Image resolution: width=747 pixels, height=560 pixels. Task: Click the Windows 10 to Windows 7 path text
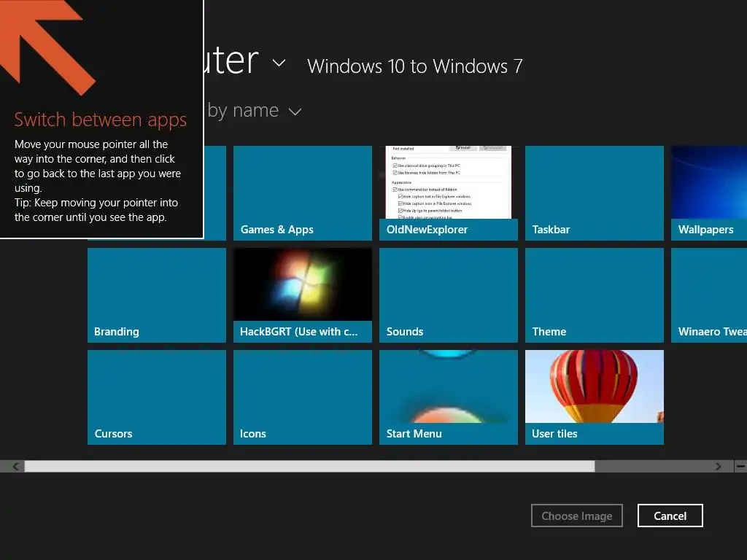[x=415, y=66]
